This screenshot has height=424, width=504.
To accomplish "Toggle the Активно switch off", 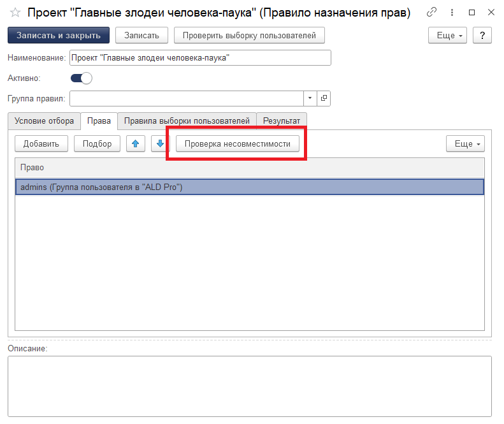I will pyautogui.click(x=82, y=78).
